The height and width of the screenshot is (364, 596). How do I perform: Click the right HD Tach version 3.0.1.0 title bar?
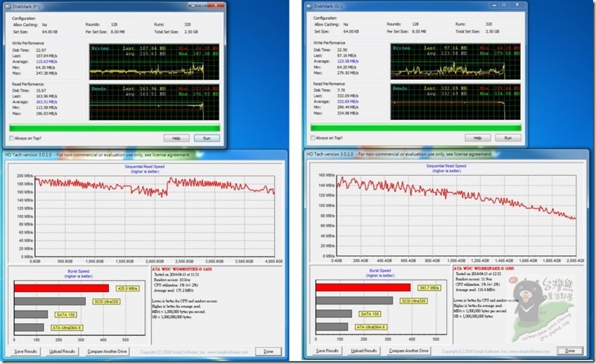(x=446, y=154)
